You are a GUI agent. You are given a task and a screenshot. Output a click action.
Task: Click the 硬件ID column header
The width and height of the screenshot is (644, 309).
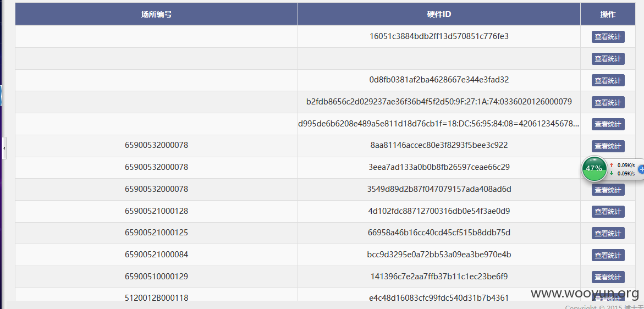coord(439,14)
